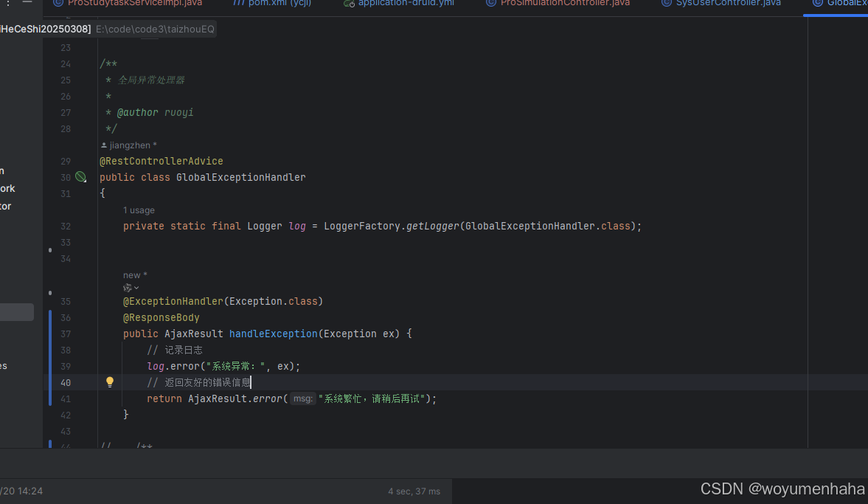Click 'AjaxResult.error' on line 41
This screenshot has width=868, height=504.
pos(235,398)
